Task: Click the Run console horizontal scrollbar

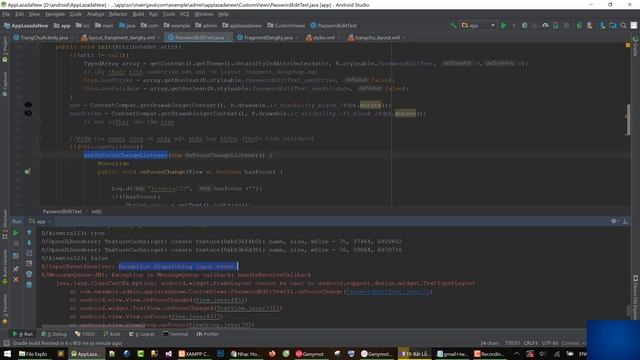Action: [x=94, y=326]
